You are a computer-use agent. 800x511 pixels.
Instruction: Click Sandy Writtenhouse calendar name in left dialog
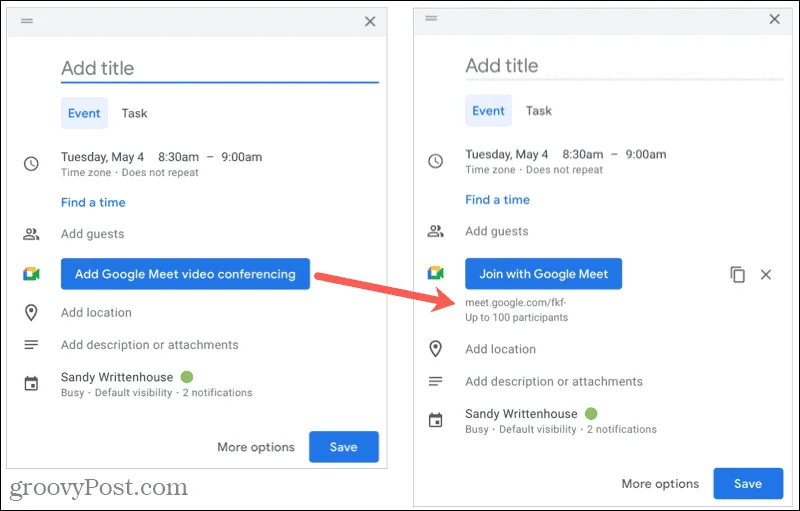[x=117, y=377]
